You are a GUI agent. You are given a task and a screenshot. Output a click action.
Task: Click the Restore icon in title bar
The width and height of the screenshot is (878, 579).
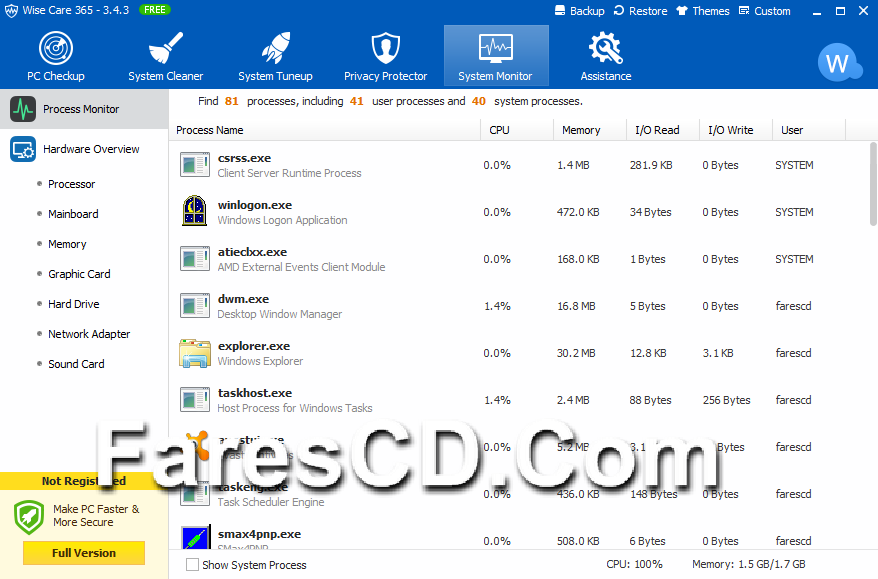click(x=619, y=11)
